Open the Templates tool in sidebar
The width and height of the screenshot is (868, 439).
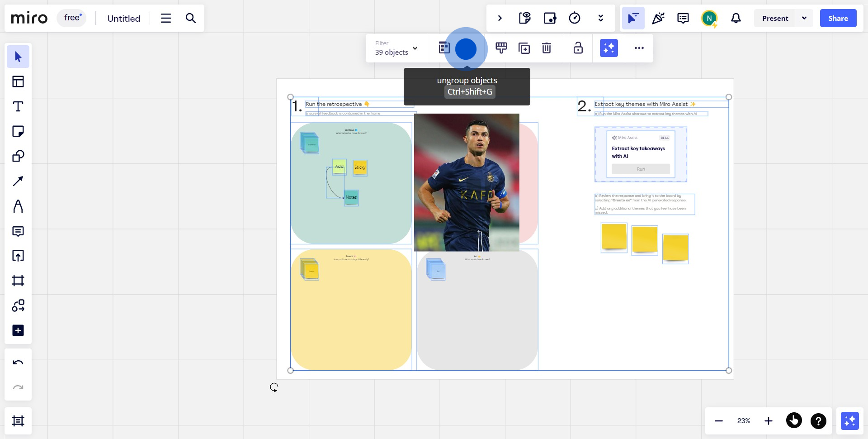tap(18, 82)
